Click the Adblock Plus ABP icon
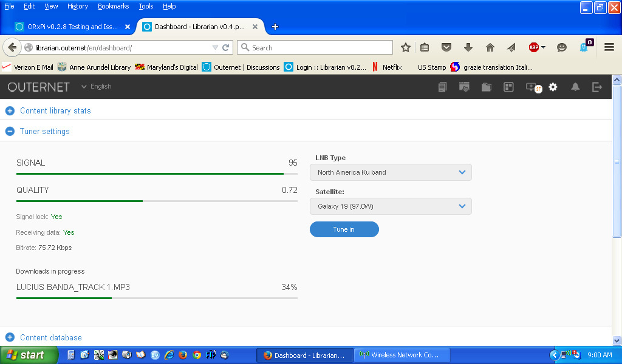This screenshot has height=364, width=622. (x=534, y=47)
